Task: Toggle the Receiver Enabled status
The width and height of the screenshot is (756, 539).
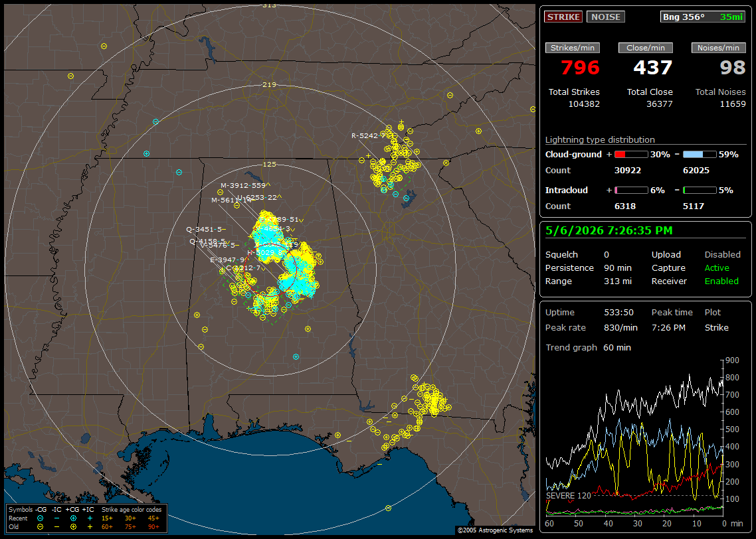Action: click(x=721, y=281)
